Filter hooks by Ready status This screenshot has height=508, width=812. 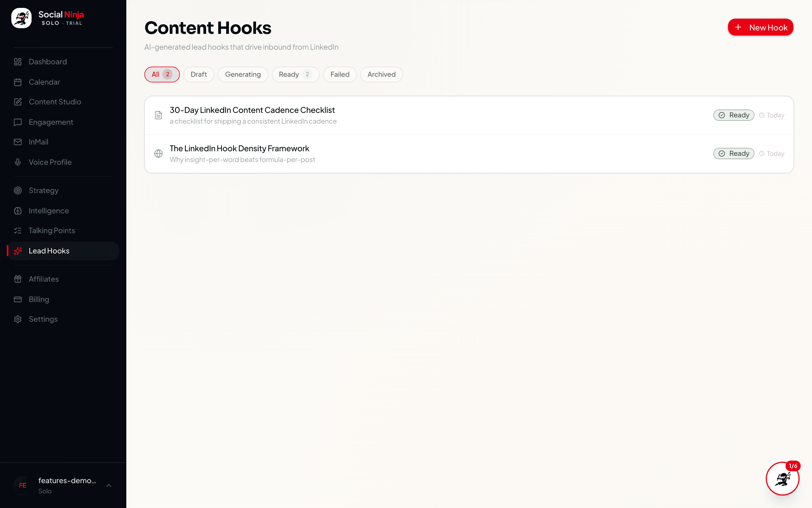(x=295, y=74)
